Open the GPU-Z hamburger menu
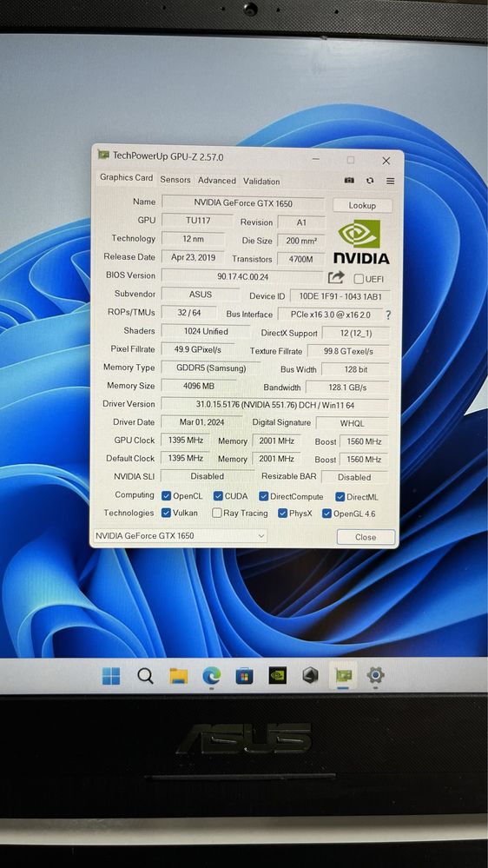Viewport: 488px width, 868px height. click(x=391, y=181)
